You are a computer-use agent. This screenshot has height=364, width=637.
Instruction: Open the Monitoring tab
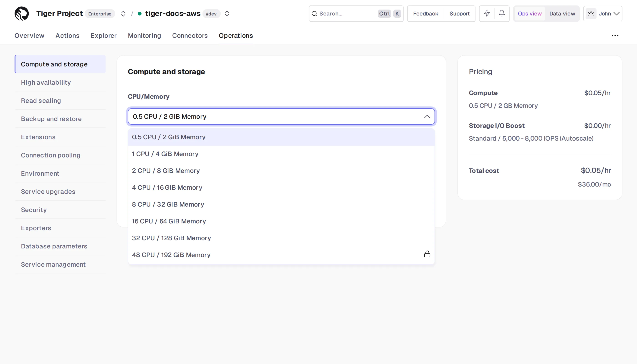click(144, 36)
